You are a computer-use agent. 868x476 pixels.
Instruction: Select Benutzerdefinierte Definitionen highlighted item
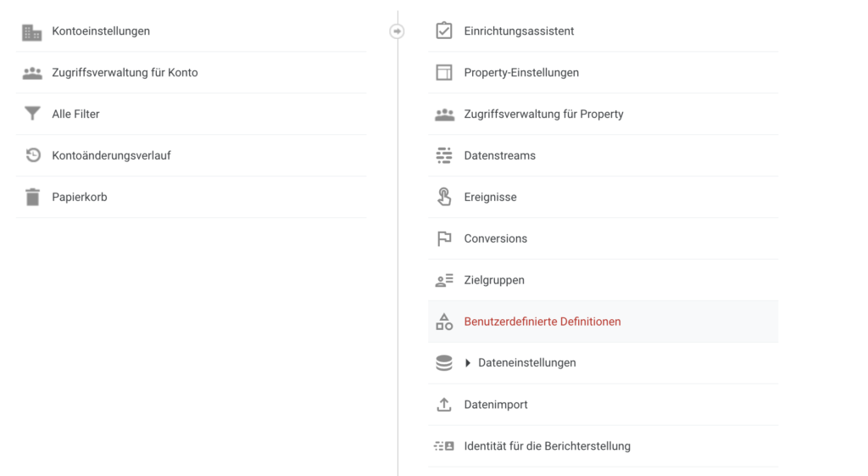pos(603,322)
